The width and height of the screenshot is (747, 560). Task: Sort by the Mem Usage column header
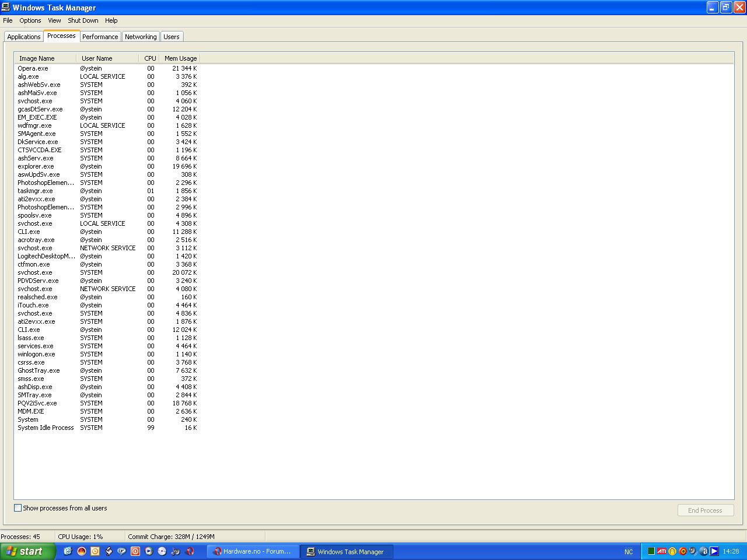point(180,58)
